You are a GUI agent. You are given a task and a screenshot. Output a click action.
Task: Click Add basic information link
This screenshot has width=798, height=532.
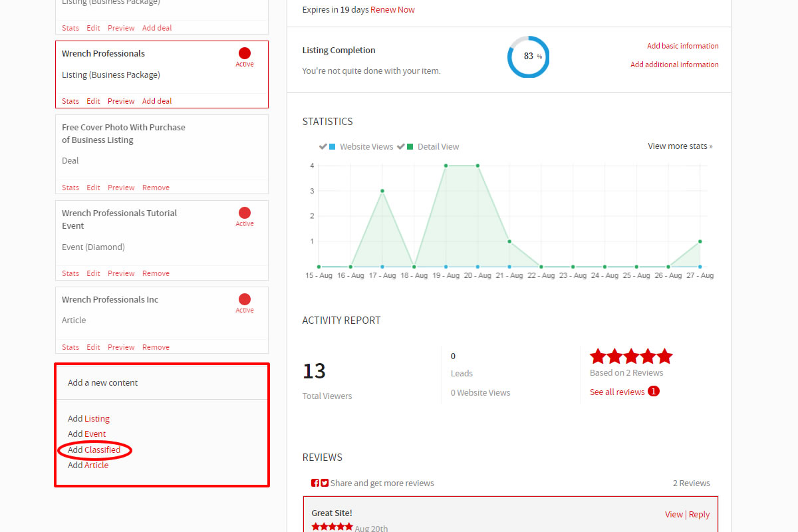(x=683, y=46)
